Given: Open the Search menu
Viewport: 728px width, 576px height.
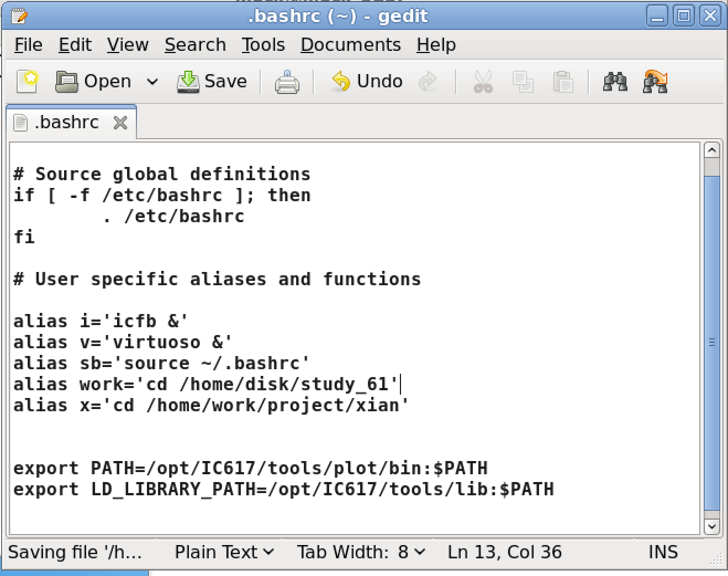Looking at the screenshot, I should tap(196, 45).
